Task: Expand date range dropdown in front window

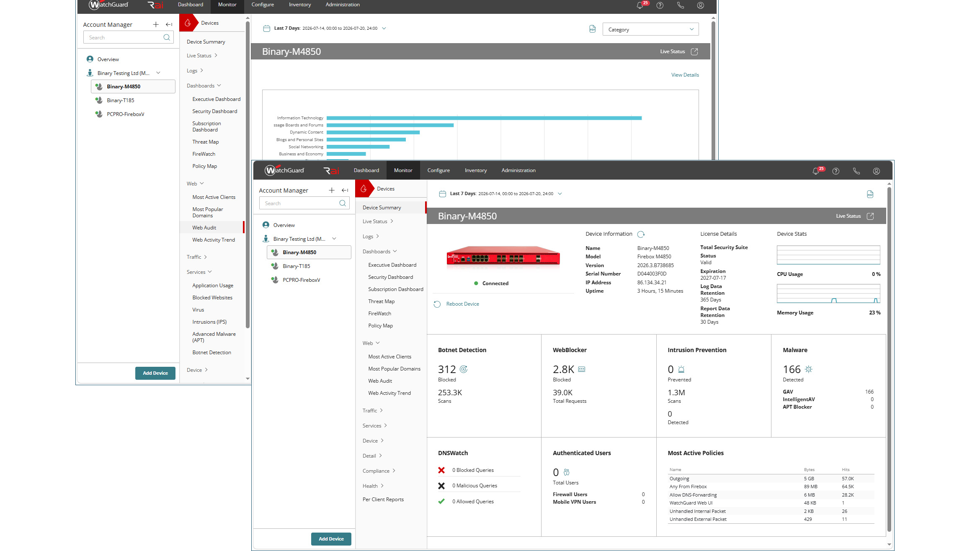Action: (560, 194)
